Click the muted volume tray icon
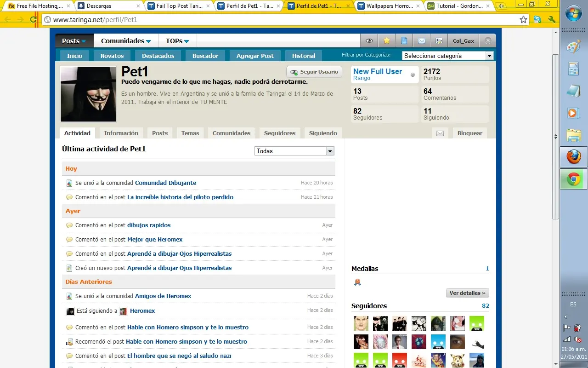Image resolution: width=588 pixels, height=368 pixels. point(577,339)
